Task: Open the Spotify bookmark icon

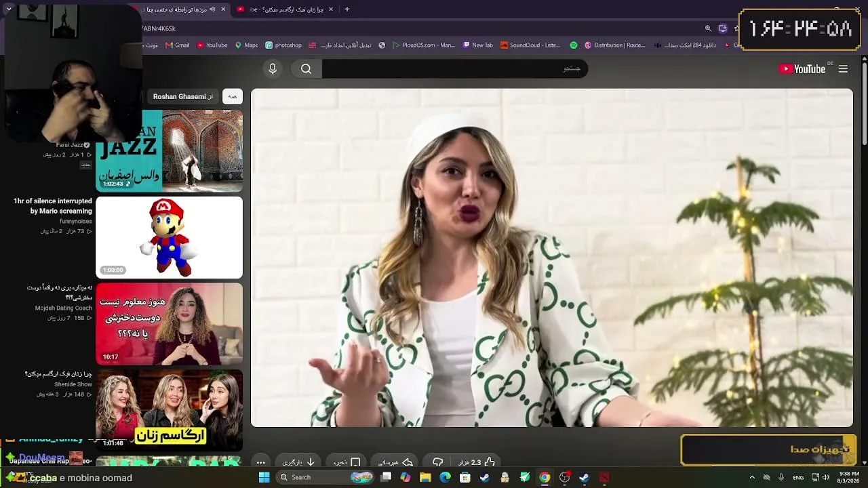Action: tap(574, 45)
